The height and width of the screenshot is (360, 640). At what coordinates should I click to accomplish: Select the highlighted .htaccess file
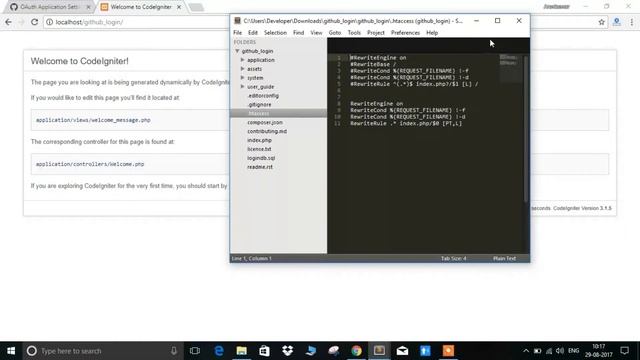pyautogui.click(x=279, y=113)
